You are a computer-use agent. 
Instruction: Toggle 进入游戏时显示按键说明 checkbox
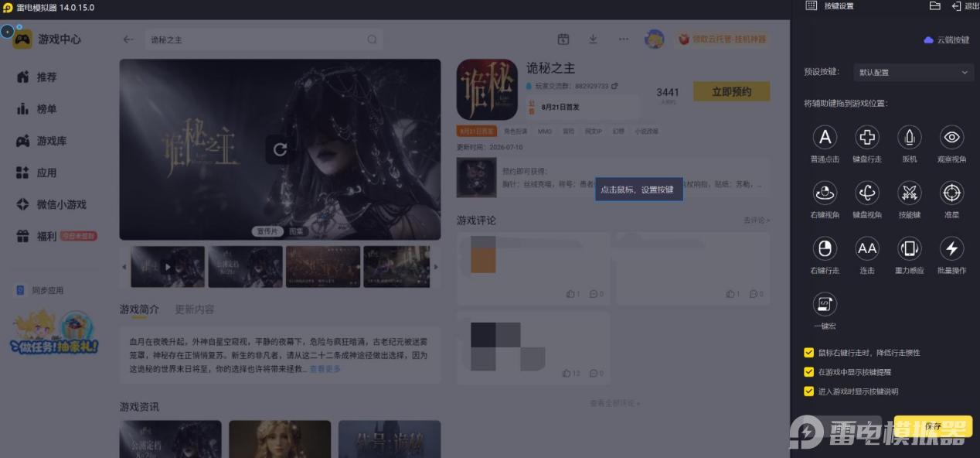(809, 391)
